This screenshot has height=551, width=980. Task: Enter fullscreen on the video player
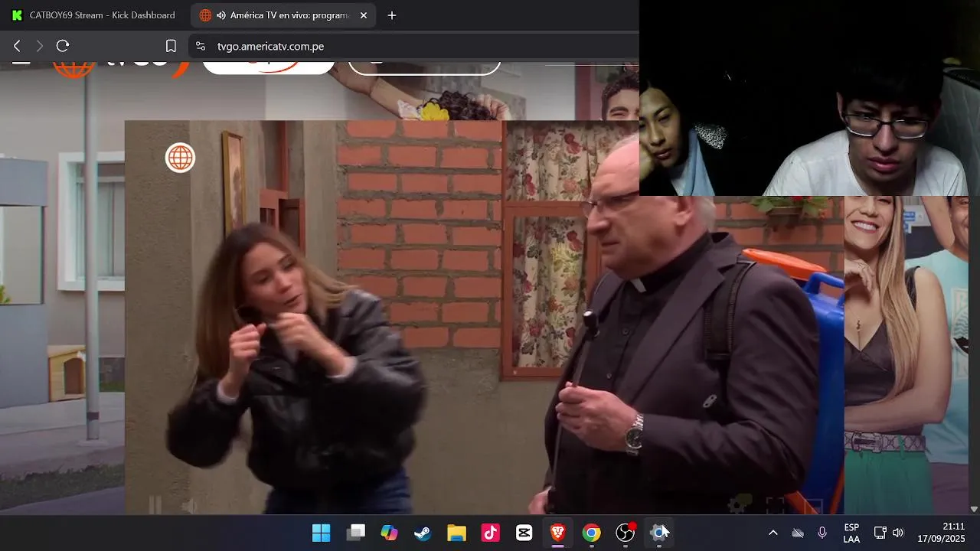[776, 505]
